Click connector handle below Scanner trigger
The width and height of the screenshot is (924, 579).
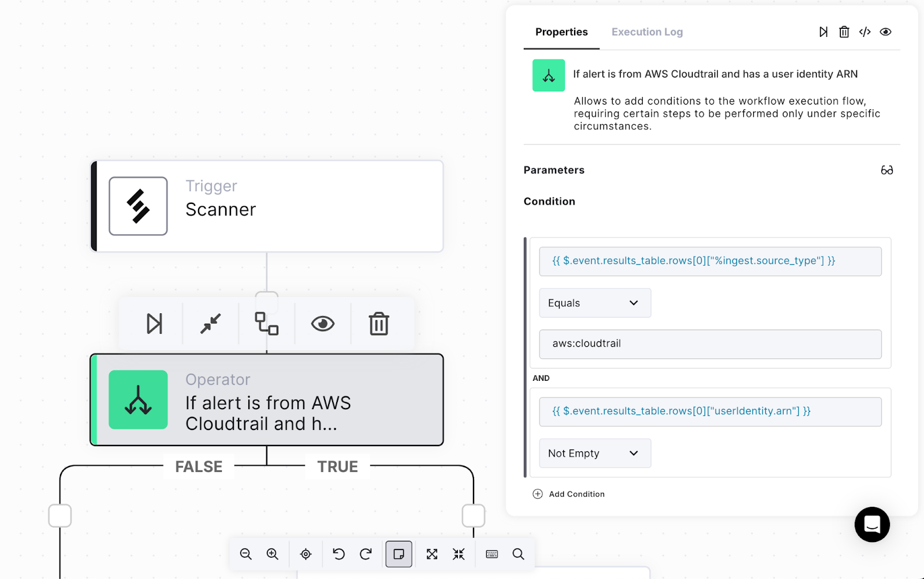coord(267,302)
